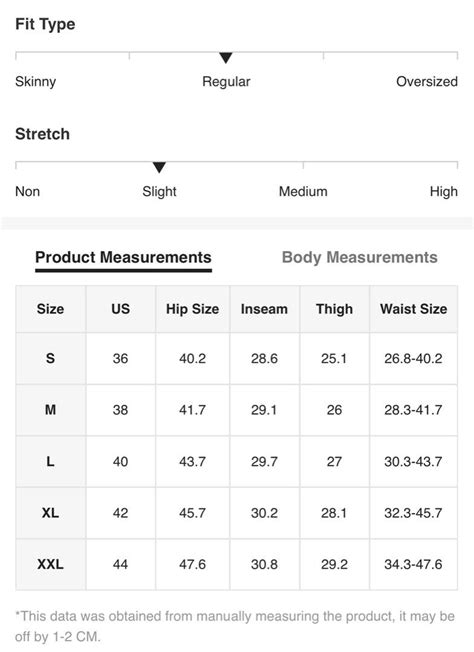This screenshot has width=474, height=652.
Task: Click the Oversized fit label
Action: (x=427, y=82)
